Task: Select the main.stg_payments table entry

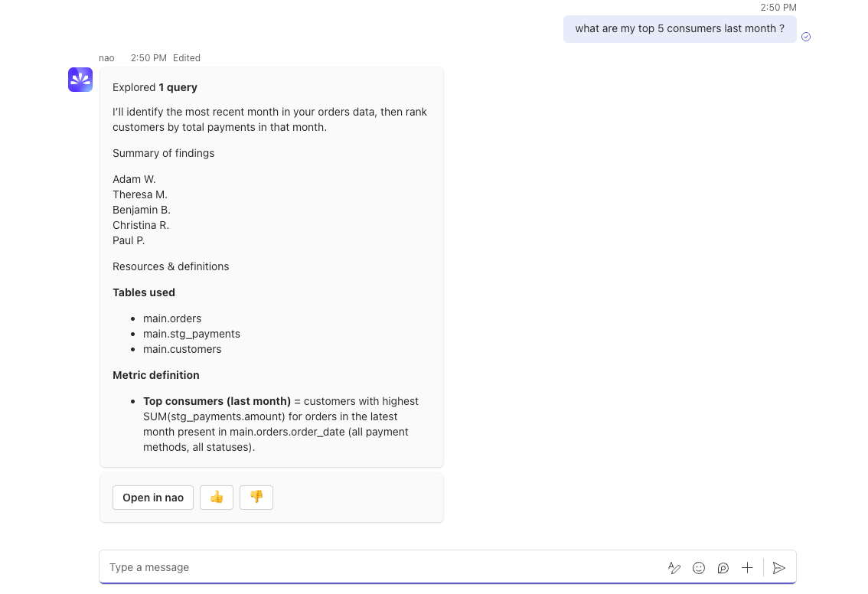Action: point(191,334)
